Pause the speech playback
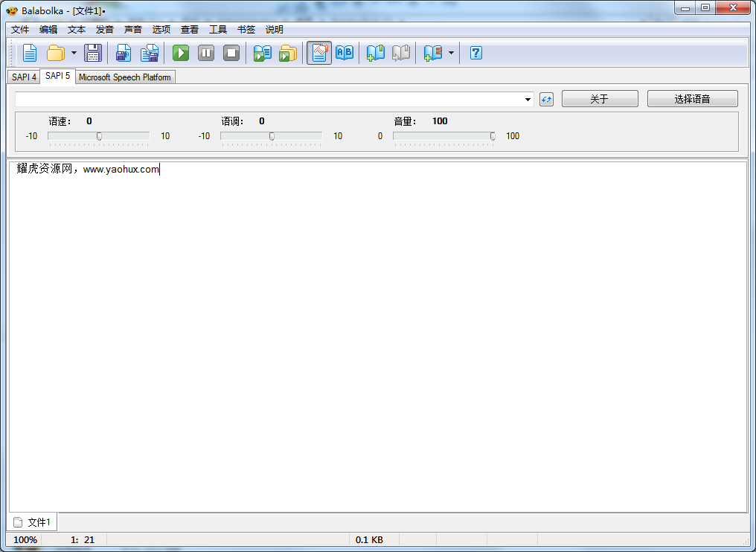The image size is (756, 552). pyautogui.click(x=206, y=53)
